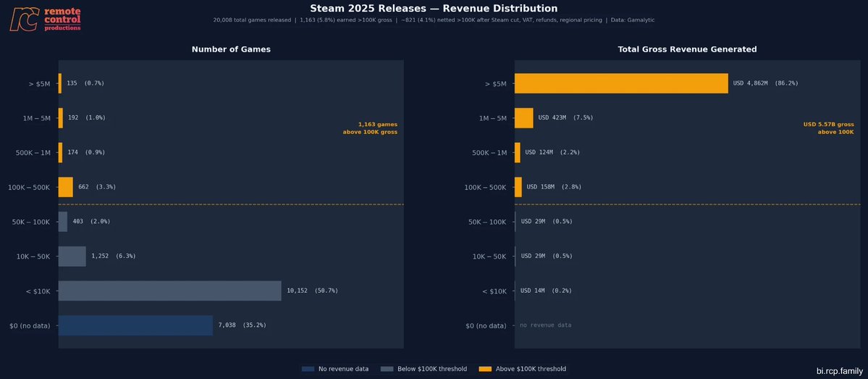
Task: Click the legend text No revenue data
Action: click(343, 369)
